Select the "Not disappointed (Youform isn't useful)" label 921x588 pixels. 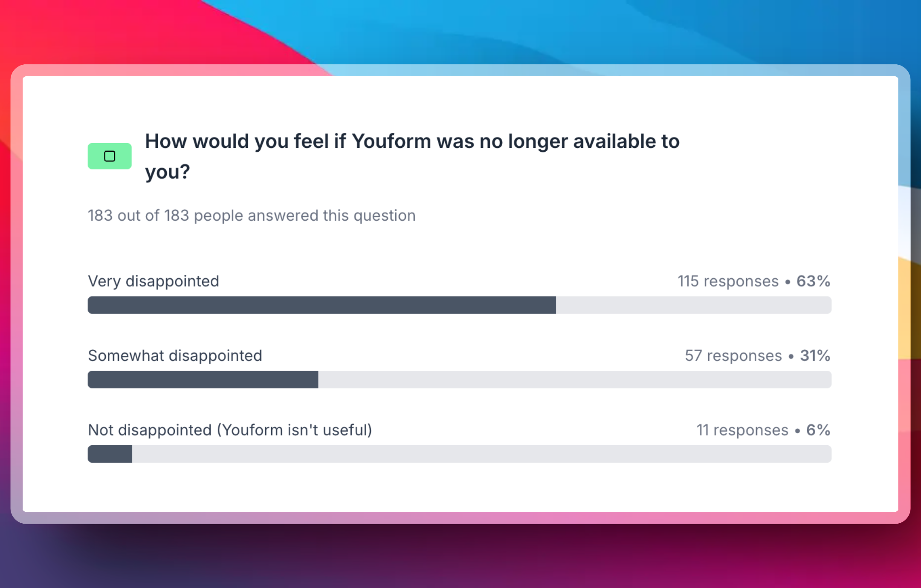tap(230, 430)
